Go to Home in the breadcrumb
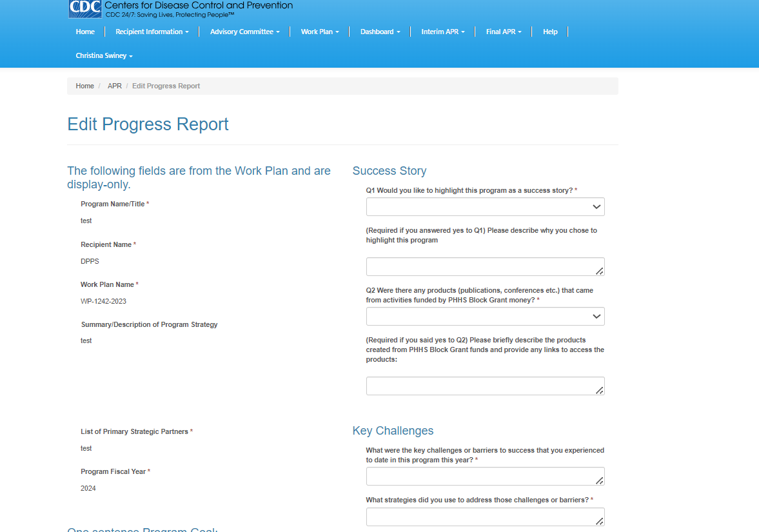759x532 pixels. pos(84,86)
